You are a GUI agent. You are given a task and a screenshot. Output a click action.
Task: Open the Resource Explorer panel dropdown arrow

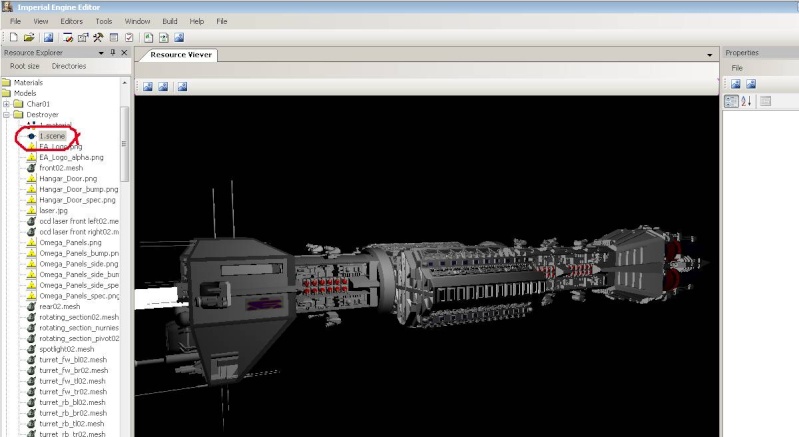pyautogui.click(x=101, y=53)
